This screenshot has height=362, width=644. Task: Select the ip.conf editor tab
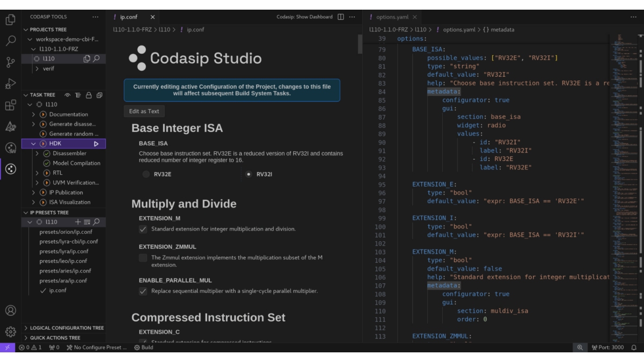coord(128,17)
